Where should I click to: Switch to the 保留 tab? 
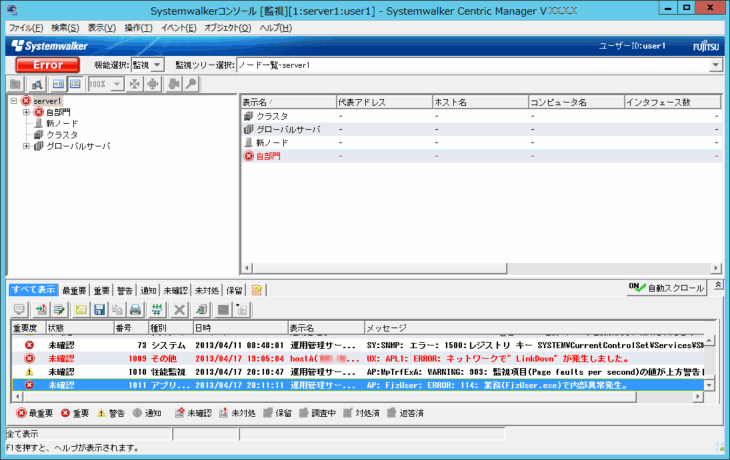click(x=234, y=291)
